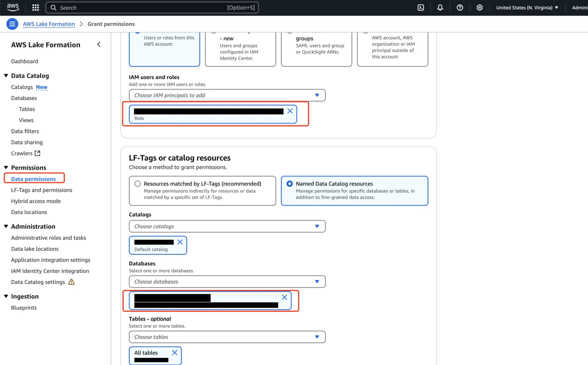Open Choose IAM principals to add dropdown

click(x=227, y=95)
